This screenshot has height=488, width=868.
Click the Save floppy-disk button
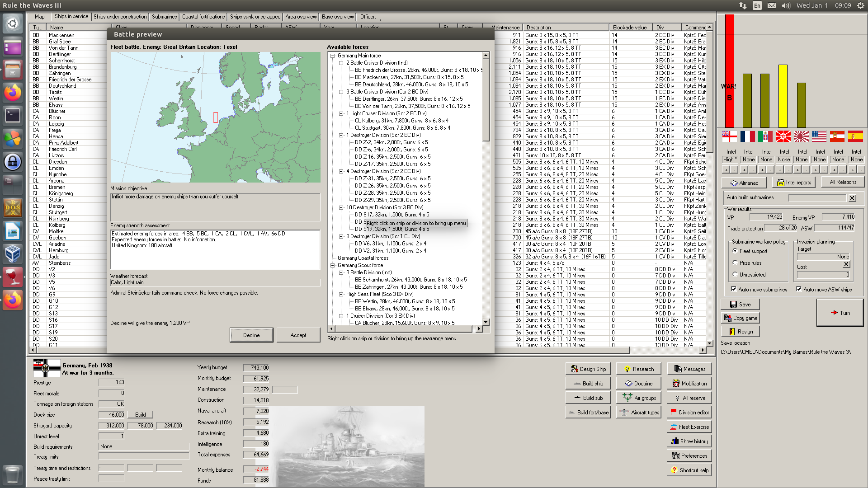(x=740, y=305)
